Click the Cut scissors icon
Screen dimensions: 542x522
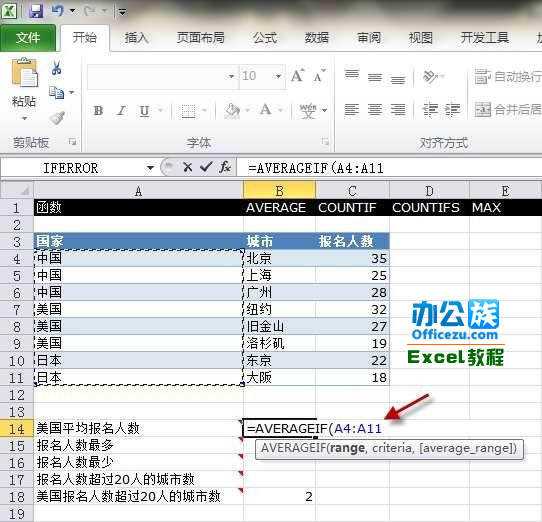coord(56,67)
